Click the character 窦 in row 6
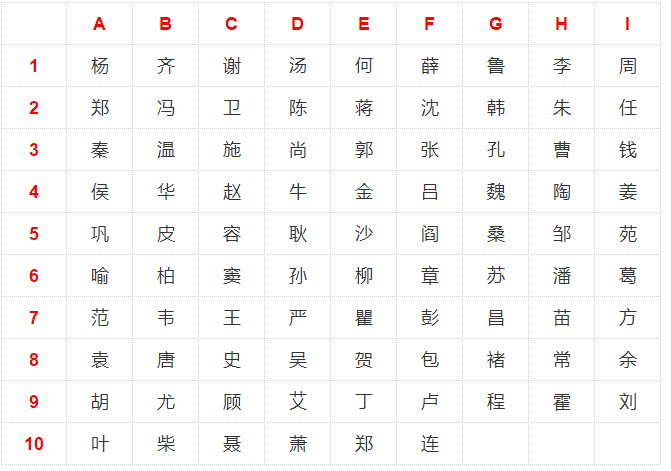671x471 pixels. [x=232, y=275]
